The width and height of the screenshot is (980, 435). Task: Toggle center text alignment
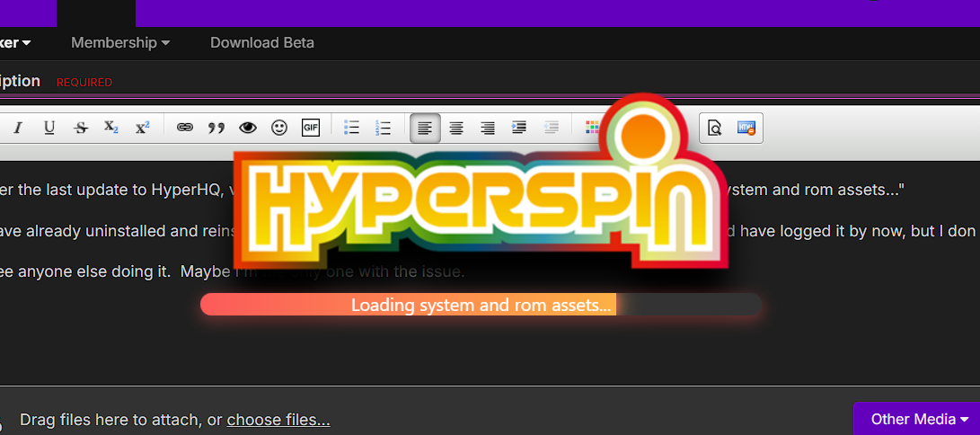click(x=456, y=128)
